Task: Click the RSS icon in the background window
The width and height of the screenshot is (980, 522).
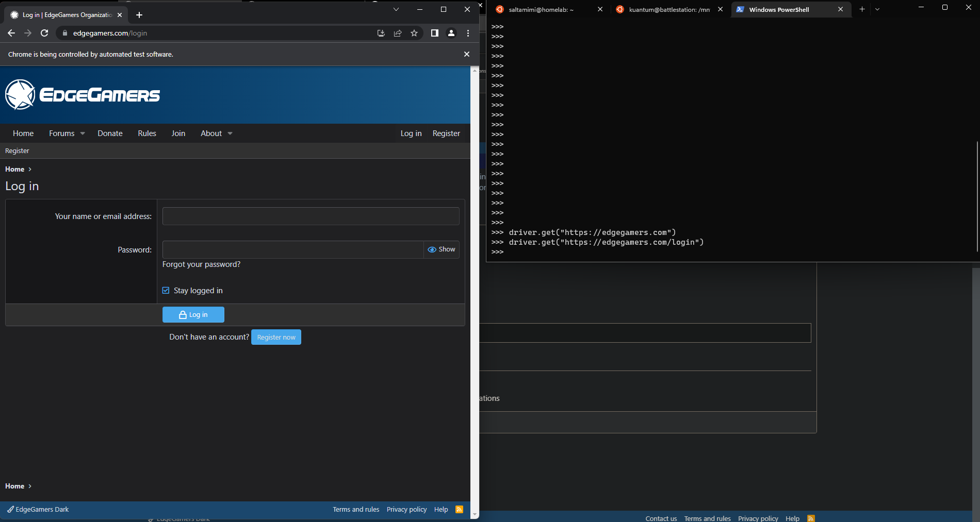Action: pos(811,518)
